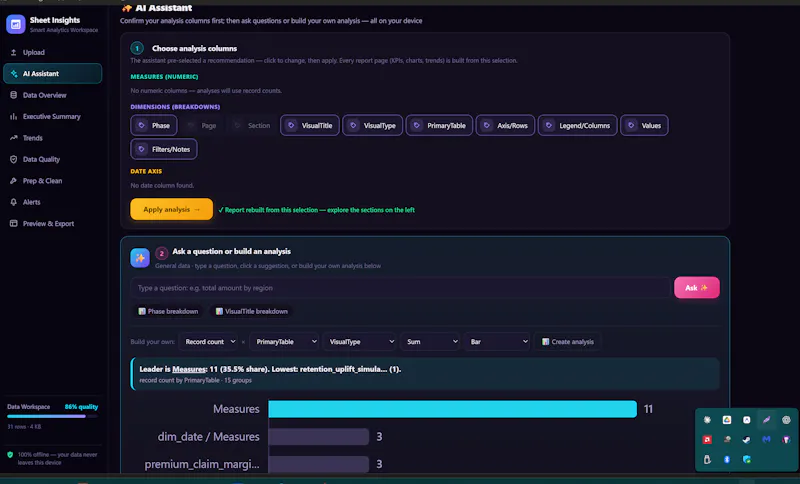Image resolution: width=800 pixels, height=484 pixels.
Task: Toggle the Axis/Rows dimension chip
Action: pyautogui.click(x=505, y=125)
